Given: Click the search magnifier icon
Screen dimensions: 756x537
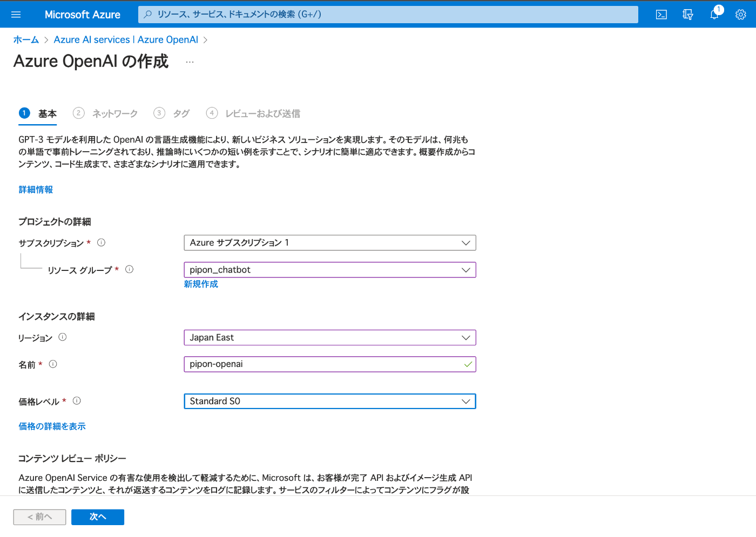Looking at the screenshot, I should 148,15.
